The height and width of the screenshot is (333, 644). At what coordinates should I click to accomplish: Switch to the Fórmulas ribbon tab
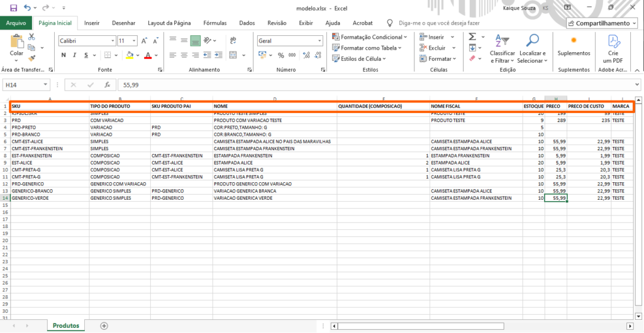point(215,23)
